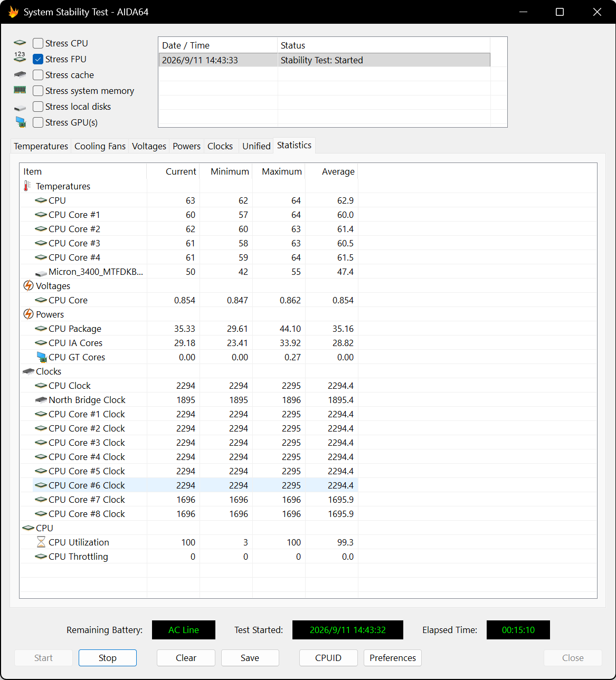Click the chip icon beside CPU Throttling
The image size is (616, 680).
click(41, 556)
